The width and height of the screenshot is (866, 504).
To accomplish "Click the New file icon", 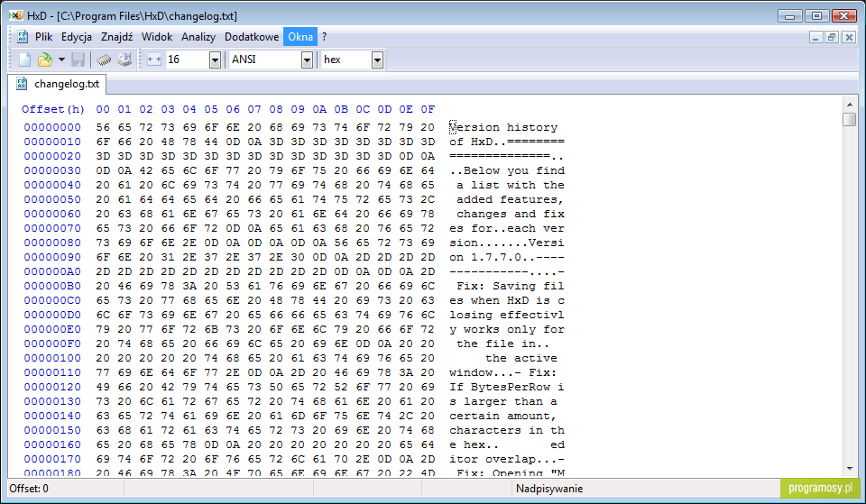I will click(25, 60).
